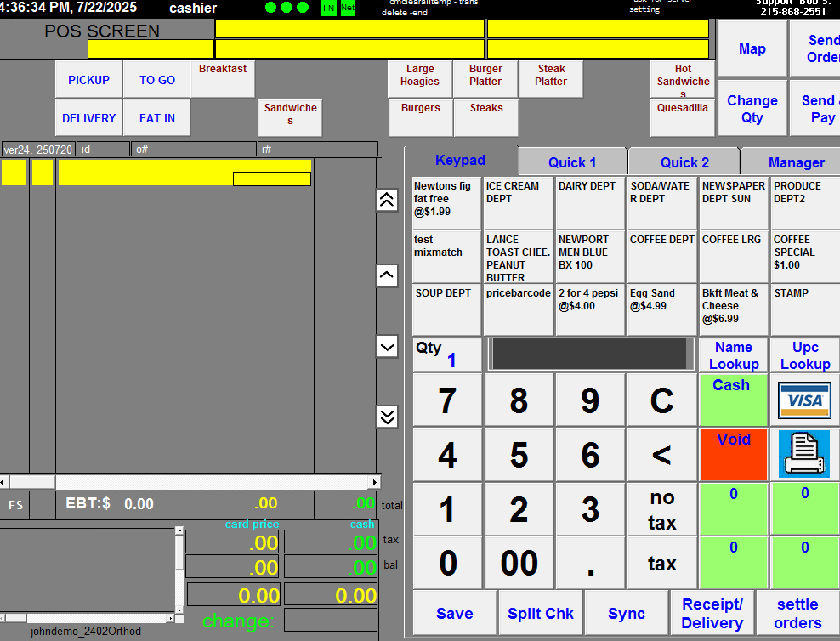The width and height of the screenshot is (840, 641).
Task: Click the dark keypad entry field
Action: (x=591, y=354)
